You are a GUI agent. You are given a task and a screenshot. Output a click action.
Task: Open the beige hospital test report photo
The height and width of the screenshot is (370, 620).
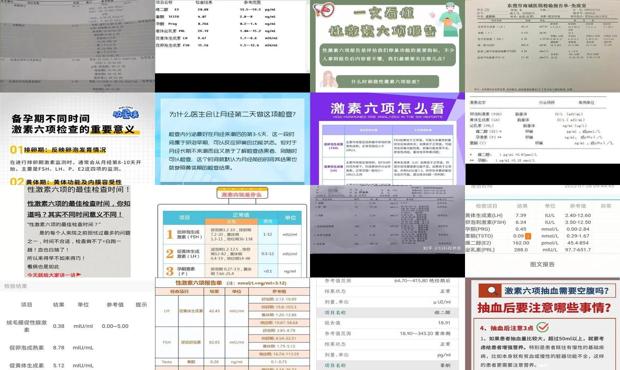pyautogui.click(x=542, y=46)
